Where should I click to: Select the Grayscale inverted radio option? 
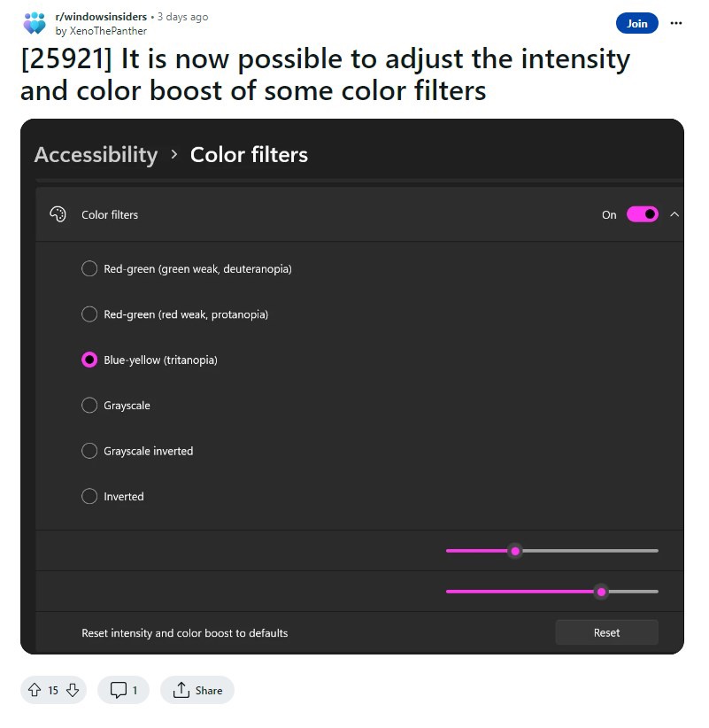pyautogui.click(x=89, y=451)
